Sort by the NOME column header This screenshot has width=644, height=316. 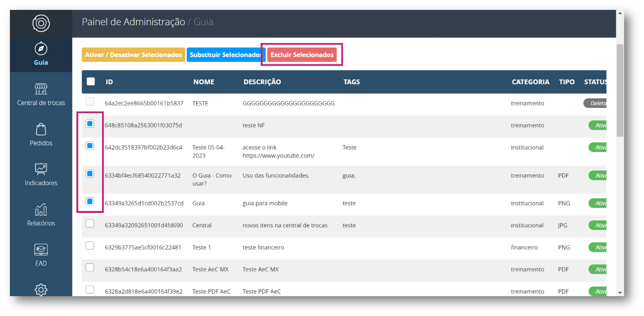coord(204,82)
